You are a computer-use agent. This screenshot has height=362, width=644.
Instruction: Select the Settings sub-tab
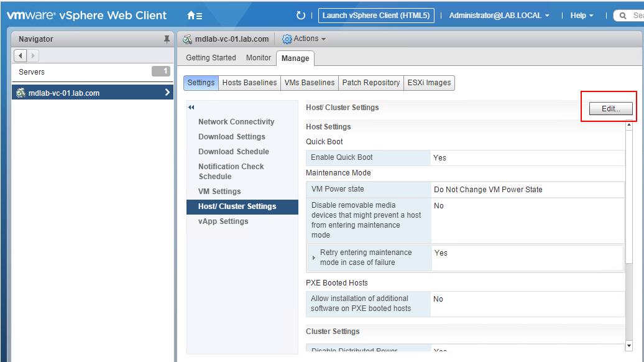pyautogui.click(x=201, y=83)
